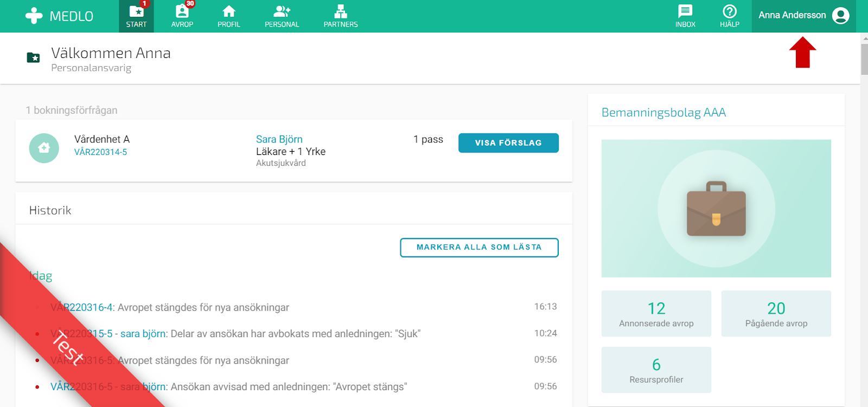Select the 'Läkare + 1 Yrke' text
This screenshot has width=868, height=407.
point(291,152)
